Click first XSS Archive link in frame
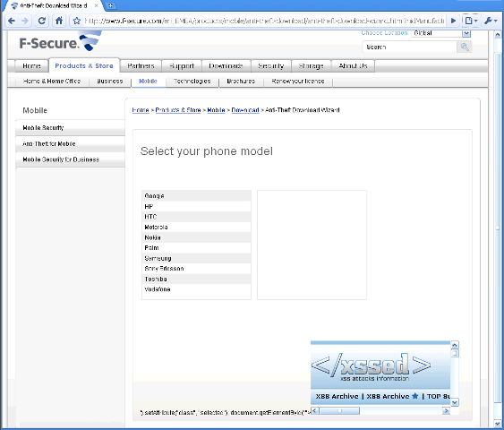The height and width of the screenshot is (430, 504). point(337,397)
